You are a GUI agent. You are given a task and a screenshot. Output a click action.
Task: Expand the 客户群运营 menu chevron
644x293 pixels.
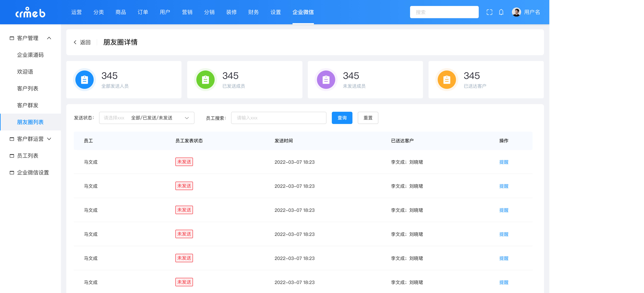pyautogui.click(x=49, y=139)
